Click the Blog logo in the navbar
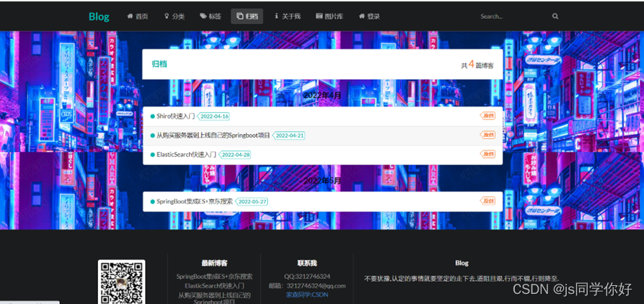 (x=99, y=17)
